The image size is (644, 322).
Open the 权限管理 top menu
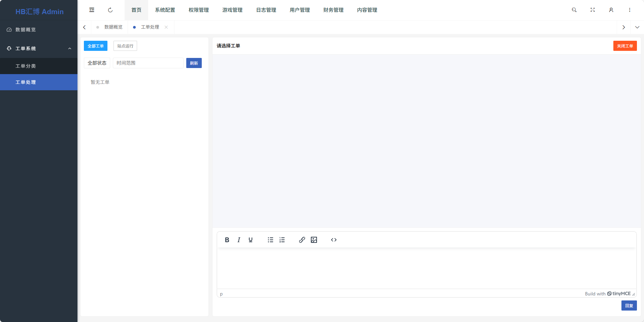(x=199, y=10)
